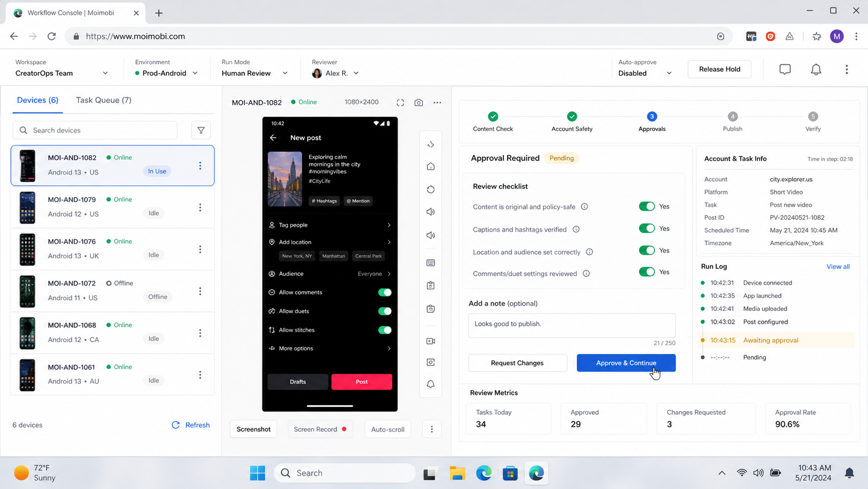The width and height of the screenshot is (868, 489).
Task: Open the Workspace CreatorOps Team dropdown
Action: point(62,73)
